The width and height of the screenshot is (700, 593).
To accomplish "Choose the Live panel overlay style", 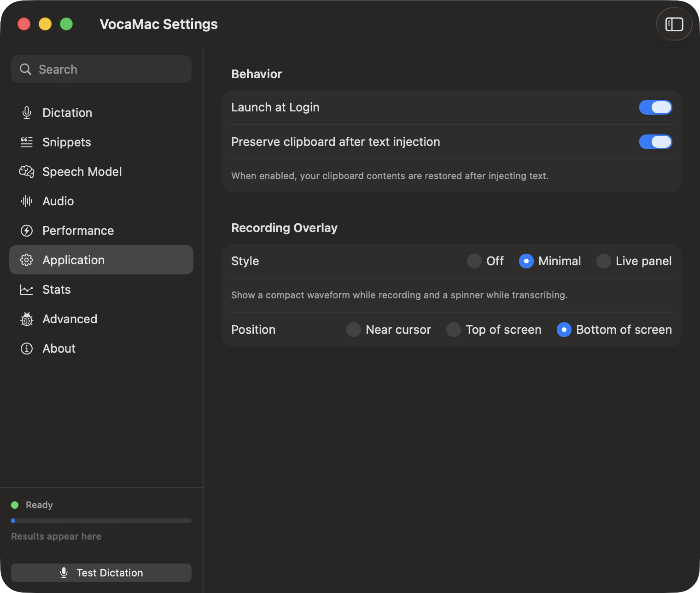I will click(604, 261).
